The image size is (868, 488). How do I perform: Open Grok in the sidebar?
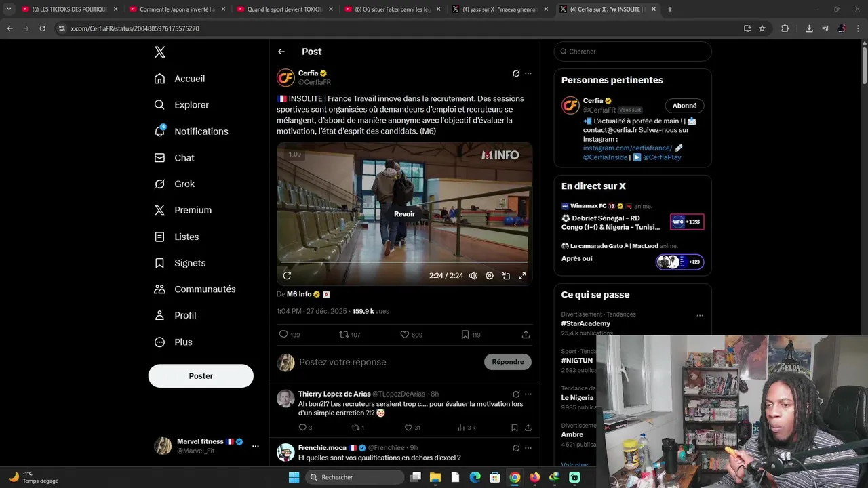tap(174, 184)
